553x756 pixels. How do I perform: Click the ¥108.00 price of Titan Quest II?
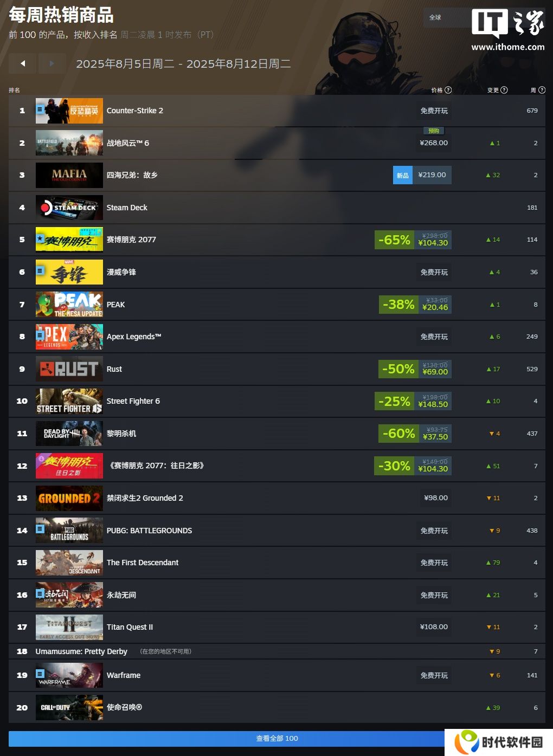point(434,627)
